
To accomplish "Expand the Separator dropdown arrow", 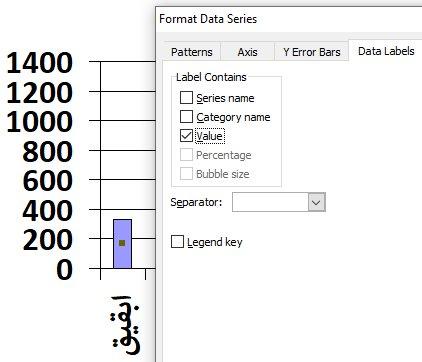I will click(x=316, y=202).
